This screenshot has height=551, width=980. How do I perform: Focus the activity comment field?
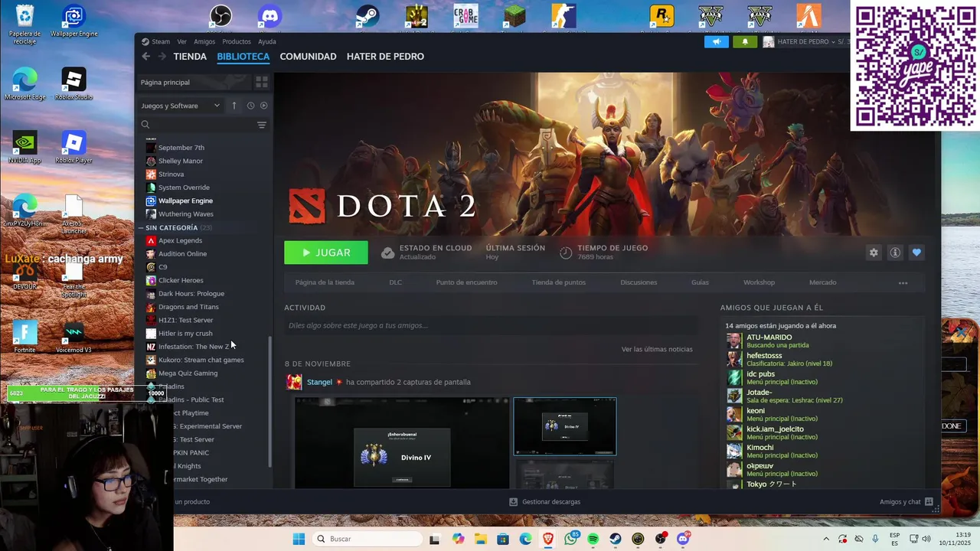[490, 325]
